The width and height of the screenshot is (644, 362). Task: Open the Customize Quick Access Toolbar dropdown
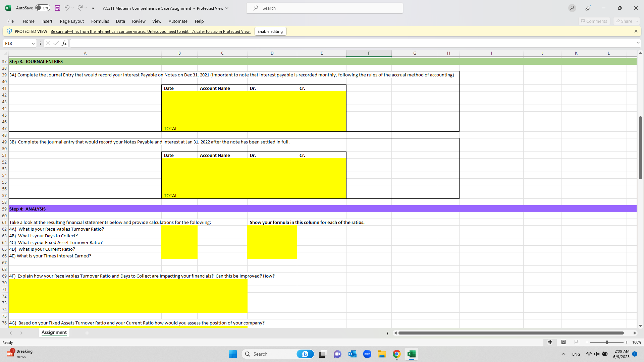pos(93,8)
